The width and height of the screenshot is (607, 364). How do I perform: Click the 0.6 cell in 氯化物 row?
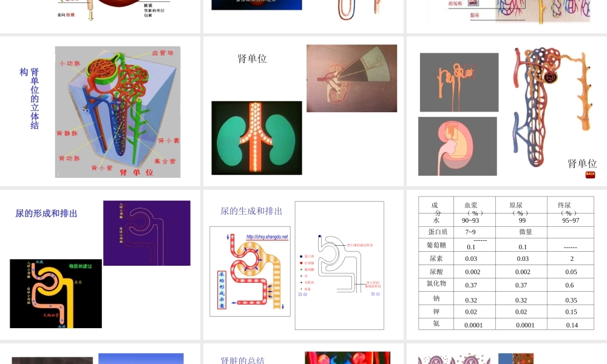(569, 285)
